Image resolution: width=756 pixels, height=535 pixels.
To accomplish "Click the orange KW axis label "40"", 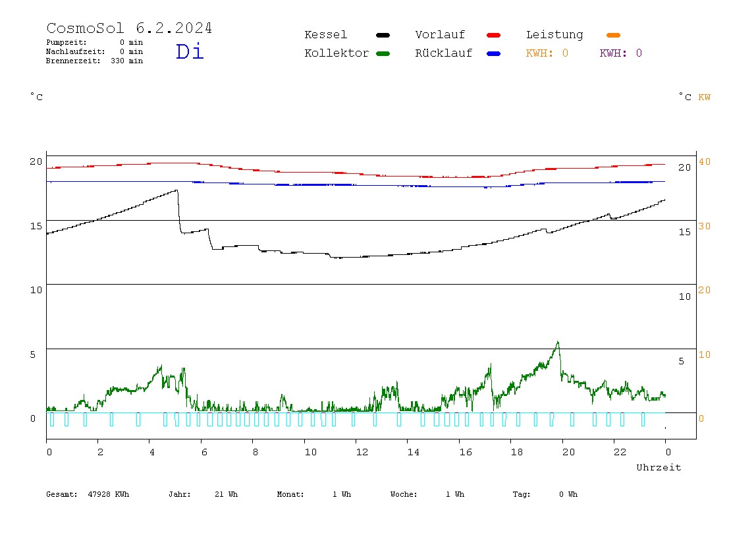I will pyautogui.click(x=705, y=161).
